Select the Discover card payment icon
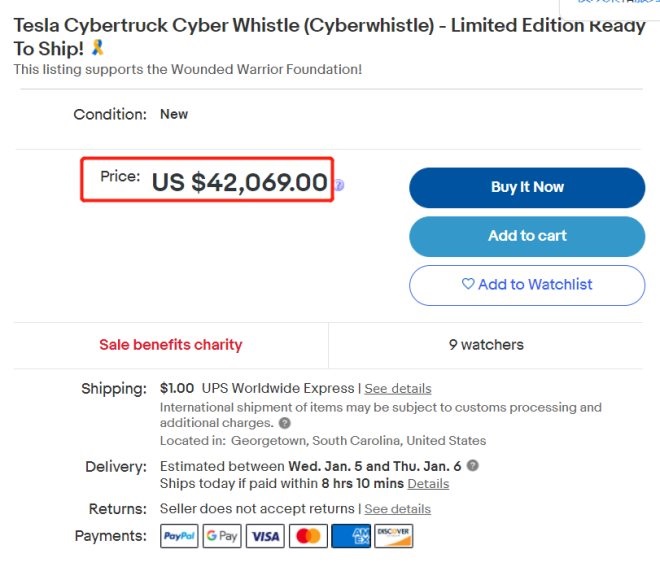The height and width of the screenshot is (571, 660). click(394, 537)
